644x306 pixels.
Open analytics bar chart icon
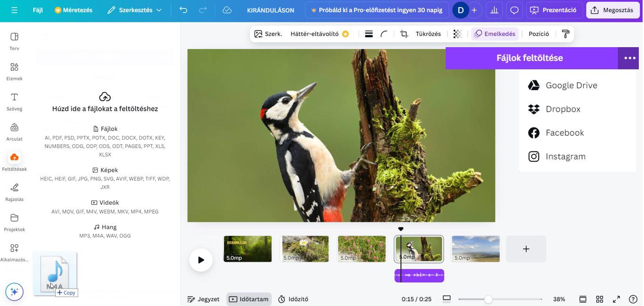[x=494, y=10]
